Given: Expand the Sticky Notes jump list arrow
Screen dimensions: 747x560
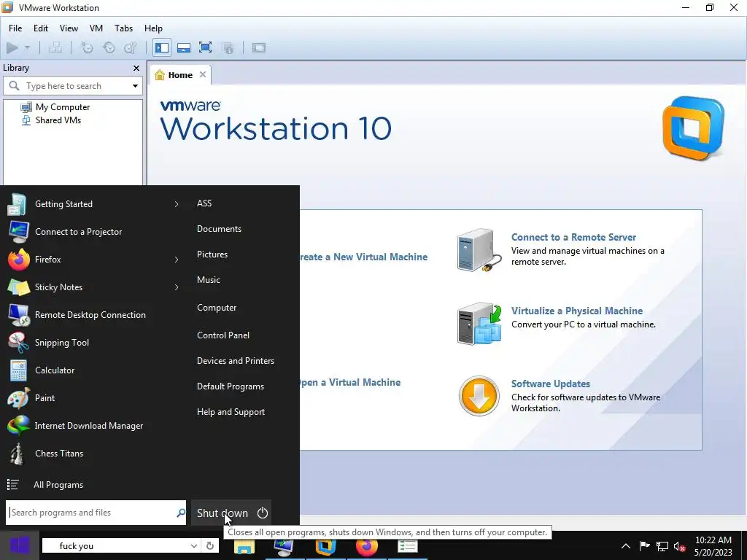Looking at the screenshot, I should (177, 287).
